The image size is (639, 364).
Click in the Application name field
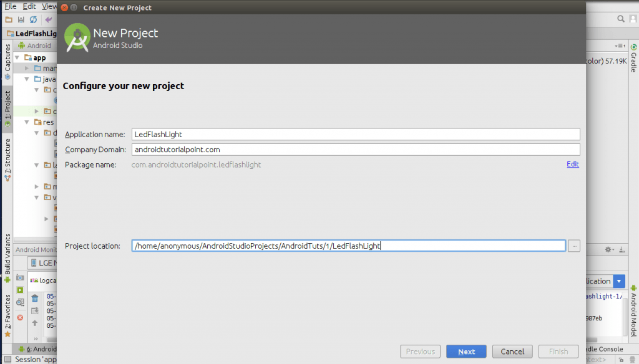point(355,135)
